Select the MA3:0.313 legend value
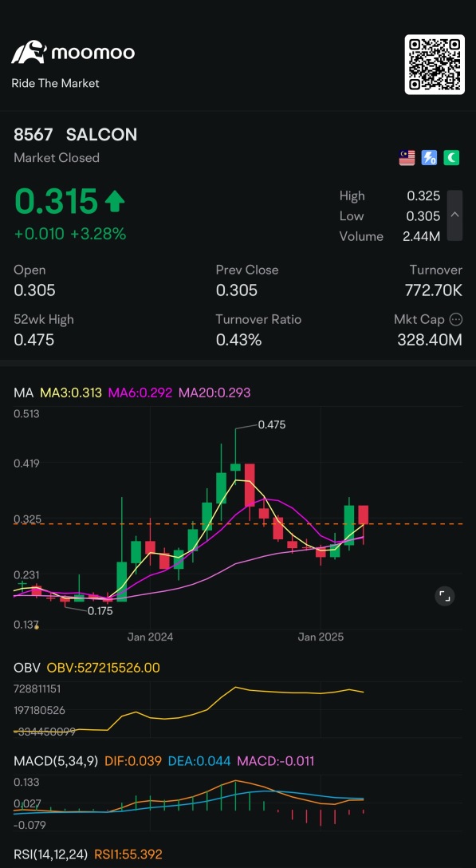The width and height of the screenshot is (476, 868). coord(71,393)
